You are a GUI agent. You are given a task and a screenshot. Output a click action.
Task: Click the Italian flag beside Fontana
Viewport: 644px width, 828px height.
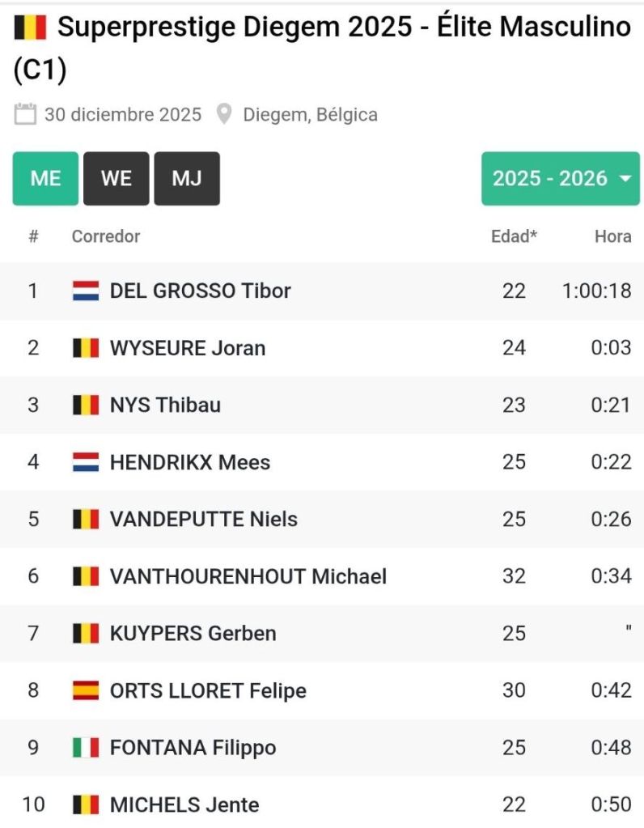(86, 747)
